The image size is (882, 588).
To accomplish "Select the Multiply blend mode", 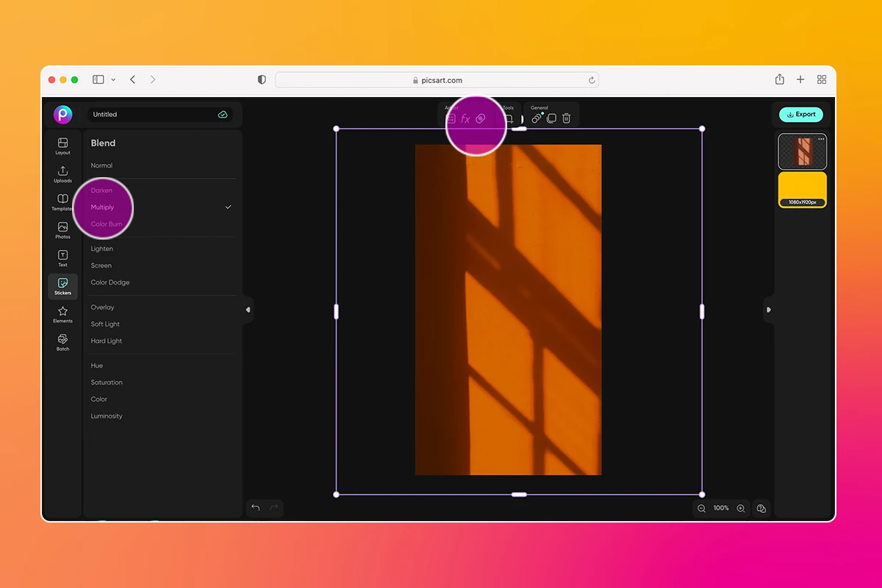I will click(104, 207).
